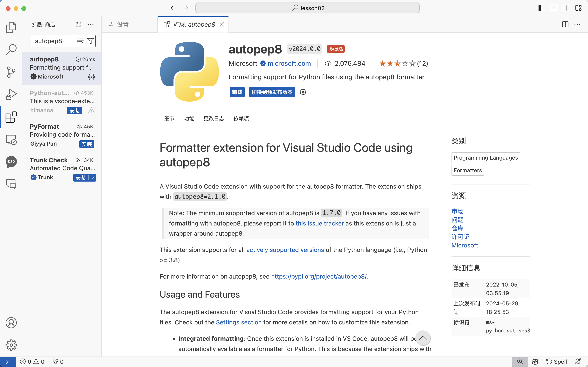Viewport: 588px width, 367px height.
Task: Open the Manage gear in activity bar
Action: 11,345
